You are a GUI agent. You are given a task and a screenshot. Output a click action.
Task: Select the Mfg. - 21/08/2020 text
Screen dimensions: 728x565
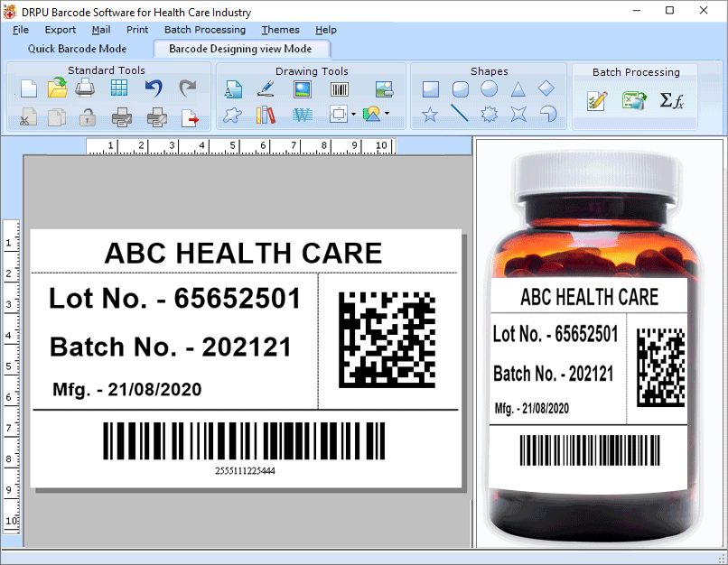(x=127, y=389)
